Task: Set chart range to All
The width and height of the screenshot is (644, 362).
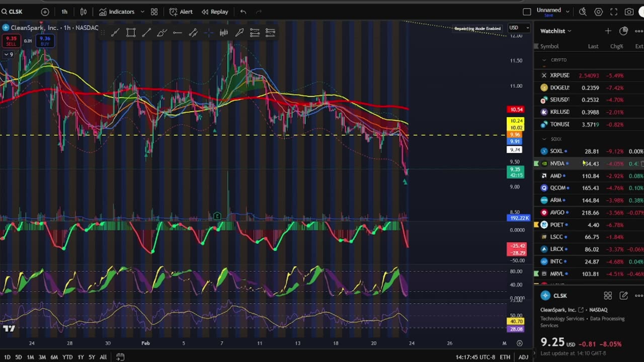Action: pos(103,357)
